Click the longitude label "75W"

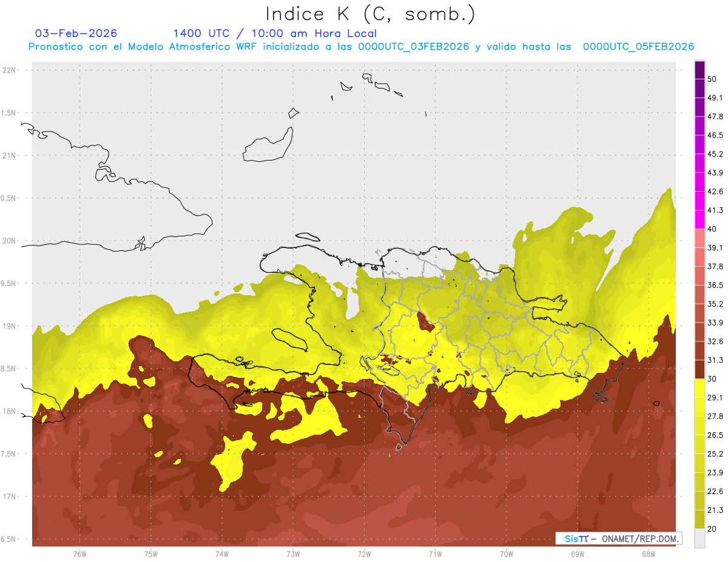pos(151,554)
